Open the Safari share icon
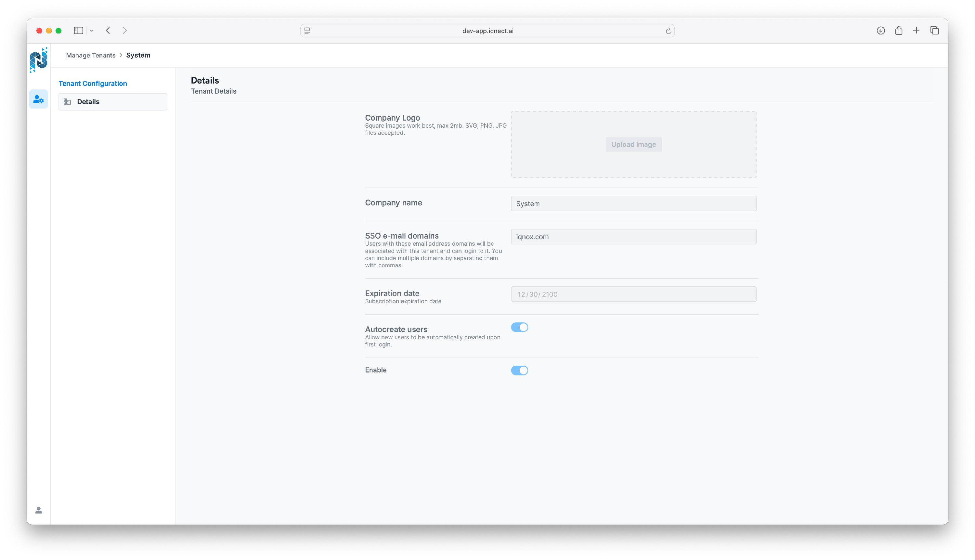Screen dimensions: 975x560 pyautogui.click(x=898, y=30)
